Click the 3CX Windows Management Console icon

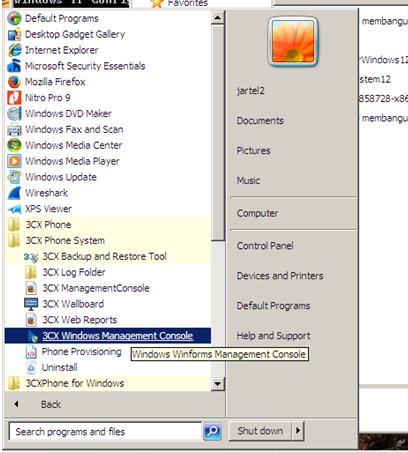coord(32,336)
